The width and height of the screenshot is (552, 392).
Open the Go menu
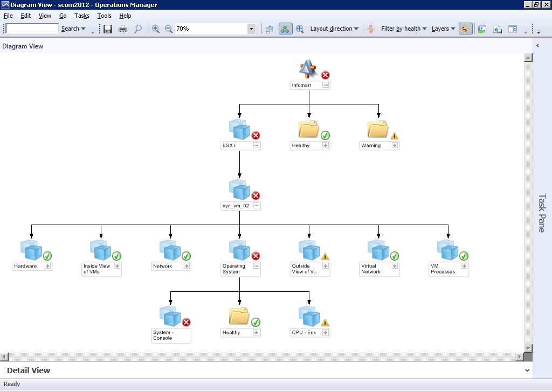[x=63, y=16]
